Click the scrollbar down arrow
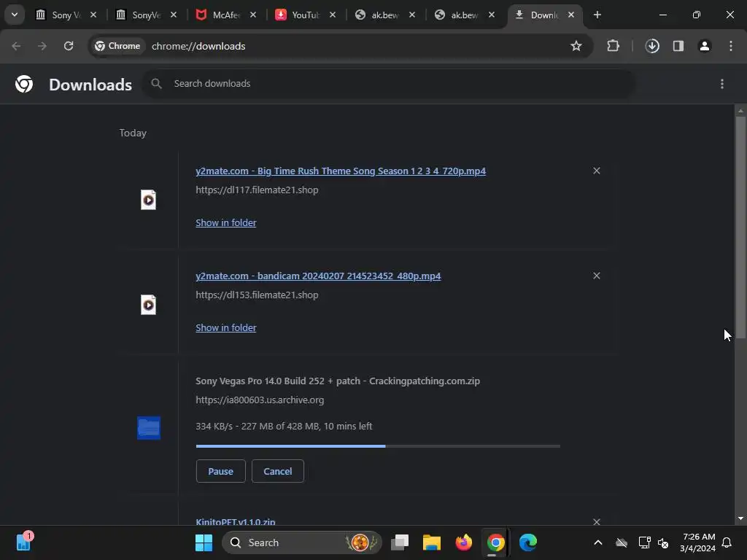Viewport: 747px width, 560px height. (x=740, y=518)
